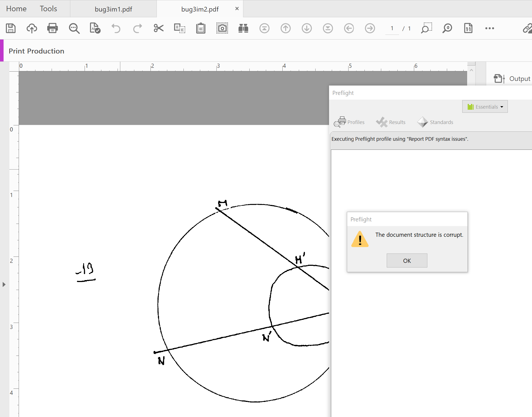Open the More tools ellipsis menu
Image resolution: width=532 pixels, height=417 pixels.
coord(490,28)
